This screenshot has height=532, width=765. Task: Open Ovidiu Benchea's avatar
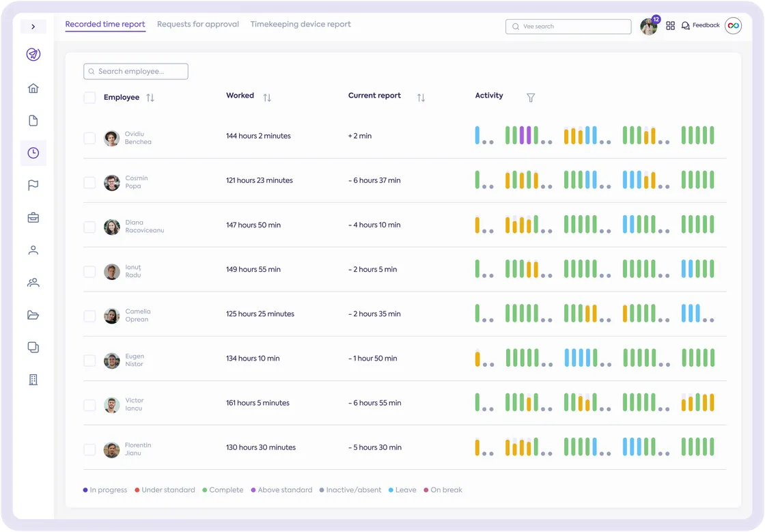click(112, 138)
